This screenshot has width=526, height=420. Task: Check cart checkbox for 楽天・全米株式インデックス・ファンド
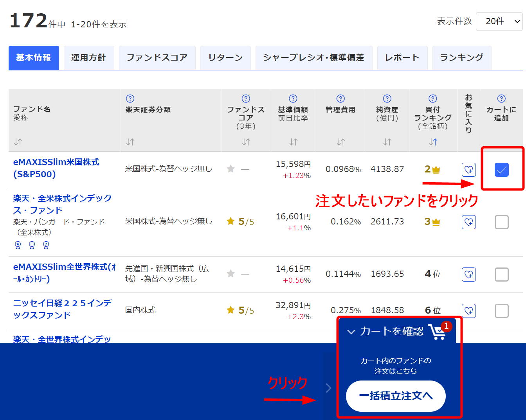click(x=502, y=222)
